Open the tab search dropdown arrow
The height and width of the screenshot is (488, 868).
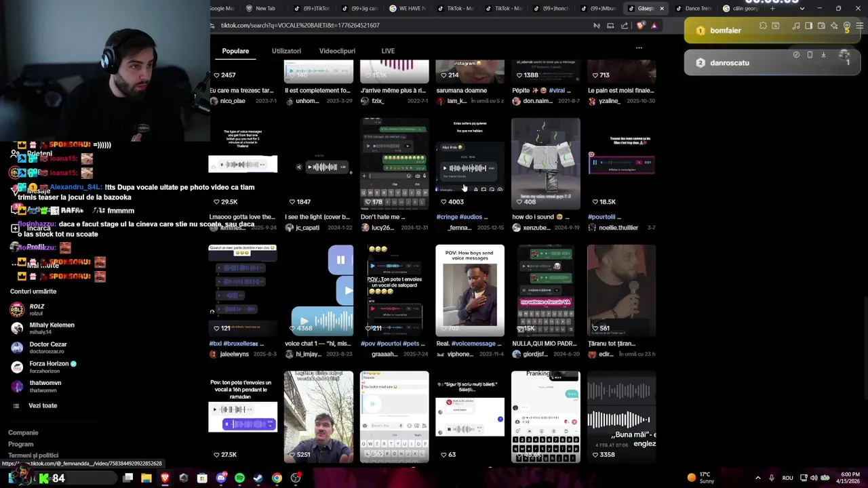pos(802,8)
